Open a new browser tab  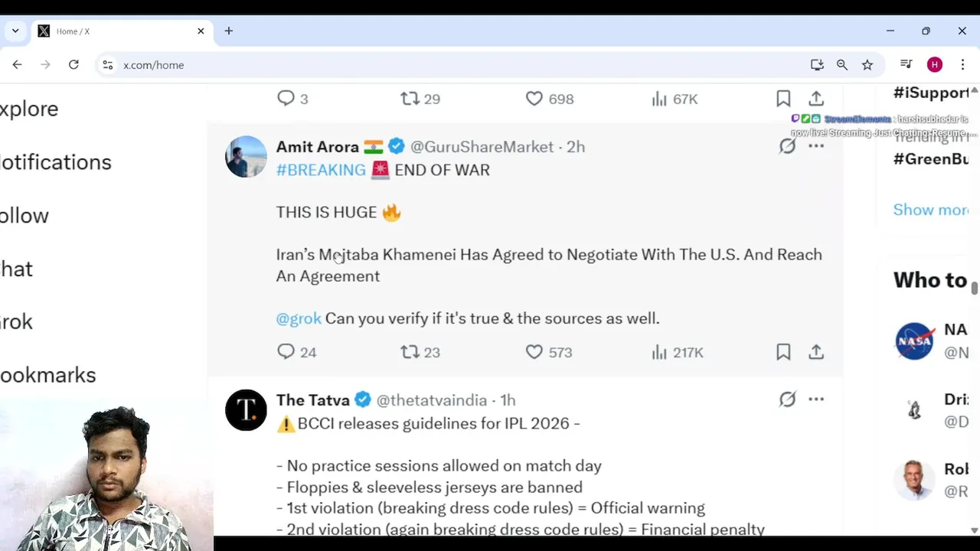(229, 31)
